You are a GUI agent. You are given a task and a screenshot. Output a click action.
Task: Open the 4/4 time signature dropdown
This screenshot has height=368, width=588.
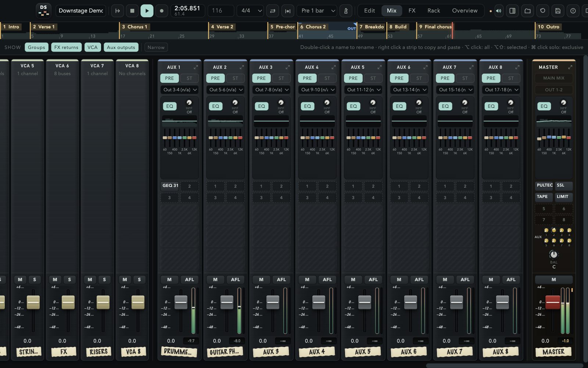click(251, 11)
